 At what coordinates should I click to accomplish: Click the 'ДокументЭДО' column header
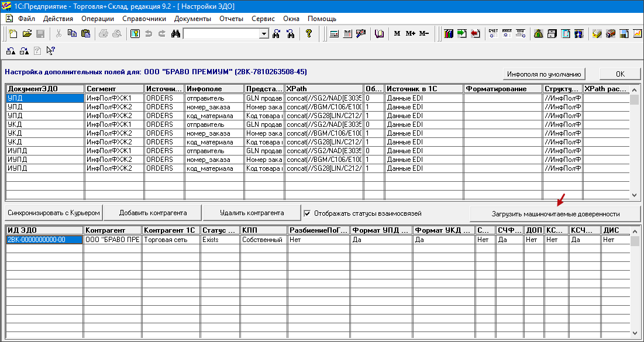46,89
